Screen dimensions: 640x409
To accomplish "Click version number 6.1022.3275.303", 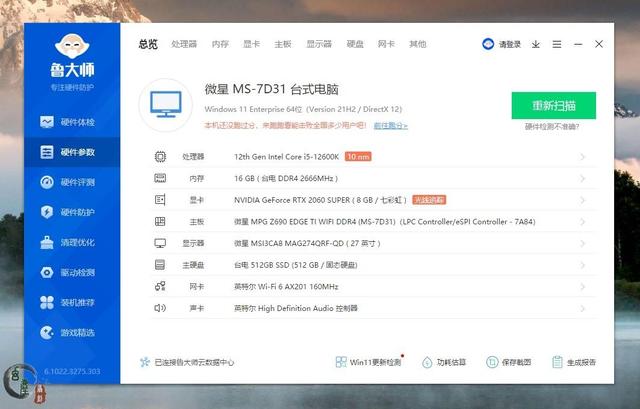I will 72,371.
